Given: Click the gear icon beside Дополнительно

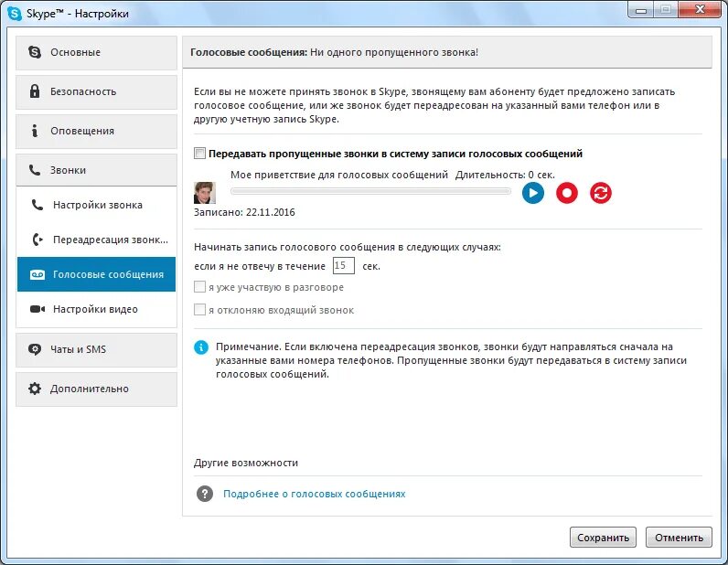Looking at the screenshot, I should click(x=35, y=389).
